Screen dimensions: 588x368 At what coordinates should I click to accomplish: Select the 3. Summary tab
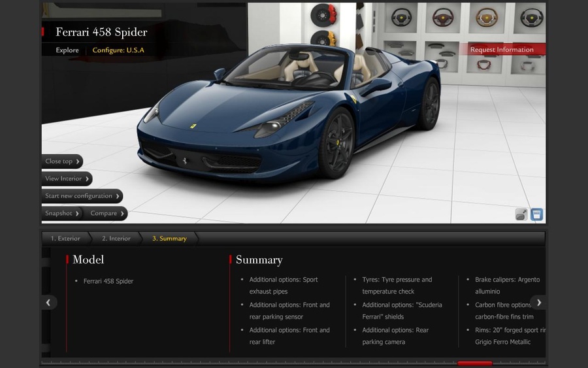[169, 239]
